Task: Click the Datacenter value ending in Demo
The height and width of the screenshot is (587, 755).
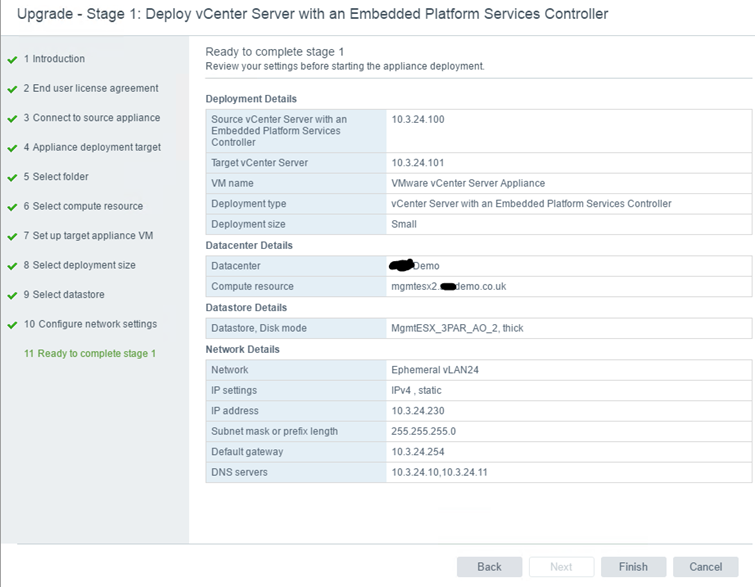Action: [x=414, y=265]
